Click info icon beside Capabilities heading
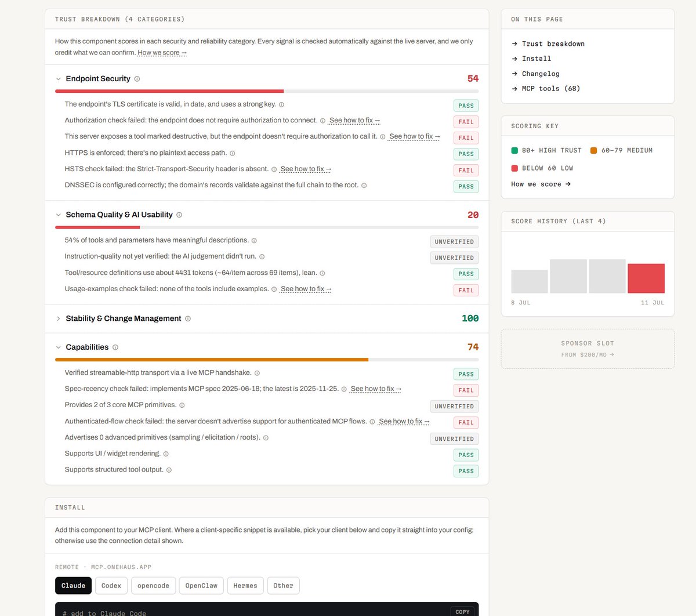The height and width of the screenshot is (616, 696). (115, 347)
